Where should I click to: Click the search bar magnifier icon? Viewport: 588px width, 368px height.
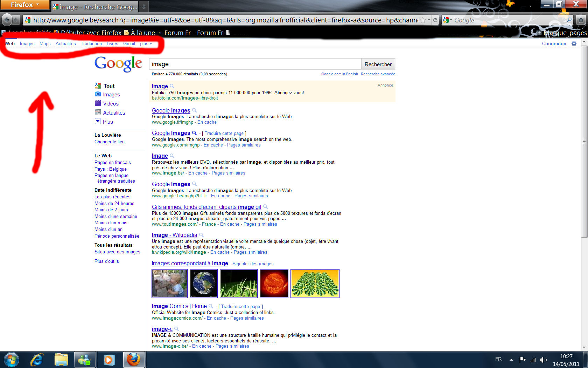(569, 20)
